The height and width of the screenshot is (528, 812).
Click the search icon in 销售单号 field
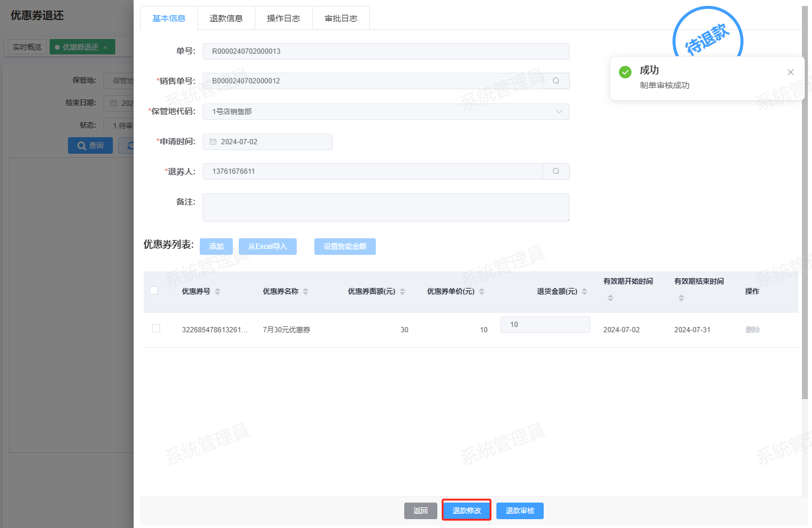(x=556, y=81)
